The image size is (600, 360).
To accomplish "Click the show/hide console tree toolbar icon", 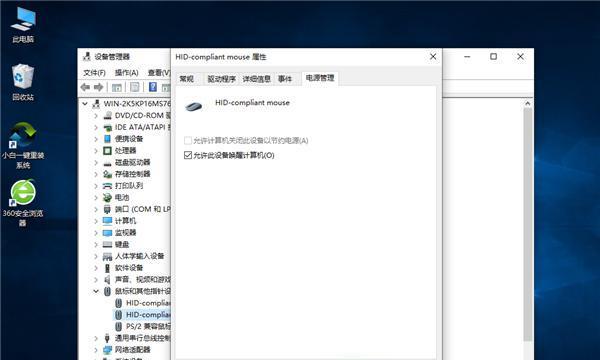I will pos(117,87).
